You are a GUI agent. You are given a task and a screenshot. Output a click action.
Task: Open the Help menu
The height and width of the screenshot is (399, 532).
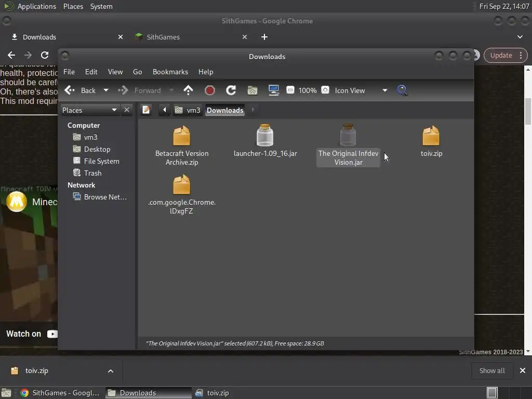[x=206, y=72]
